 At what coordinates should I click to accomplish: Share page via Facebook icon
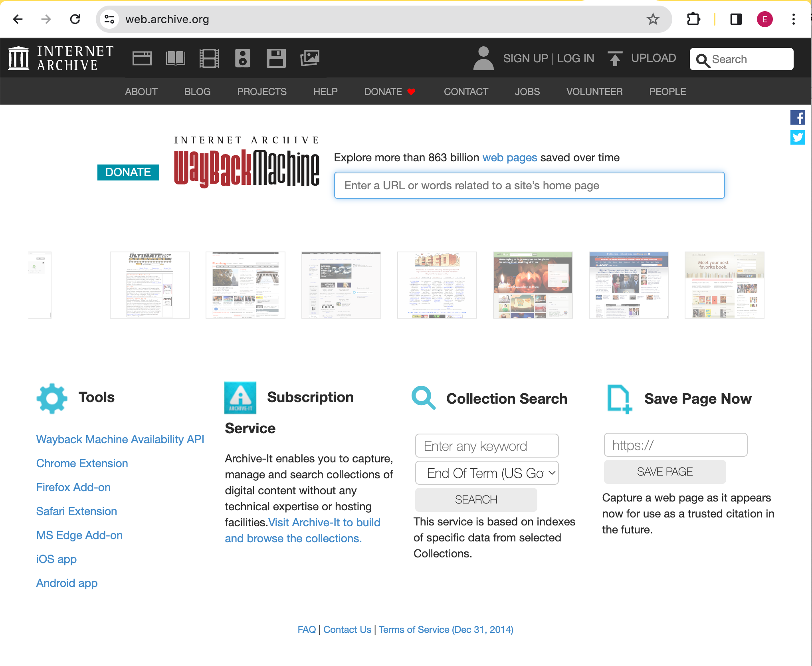(797, 118)
